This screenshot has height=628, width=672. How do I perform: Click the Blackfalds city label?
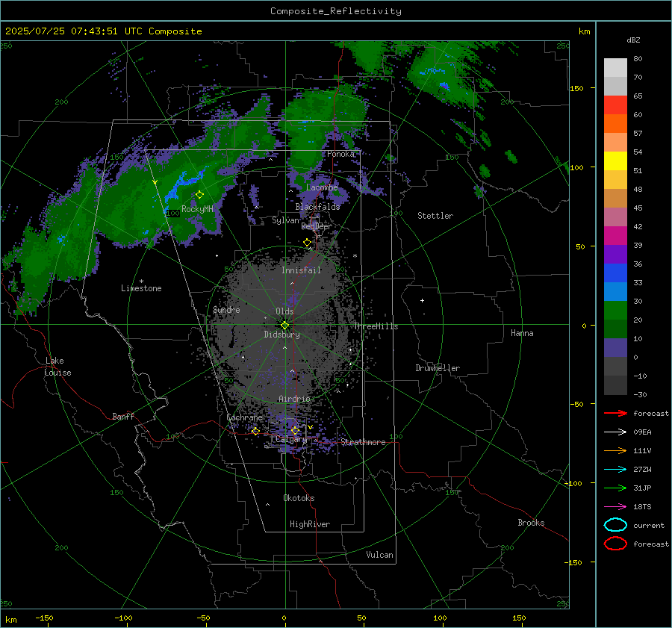tap(317, 207)
